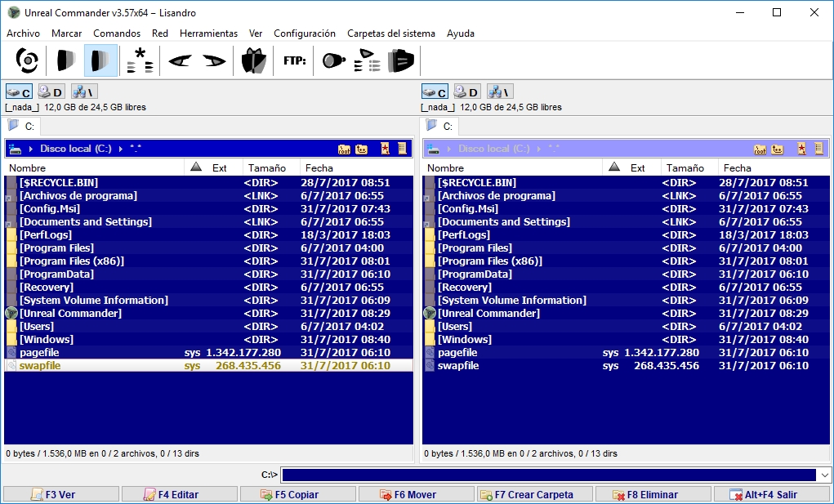
Task: Open the Configuración menu
Action: point(305,33)
